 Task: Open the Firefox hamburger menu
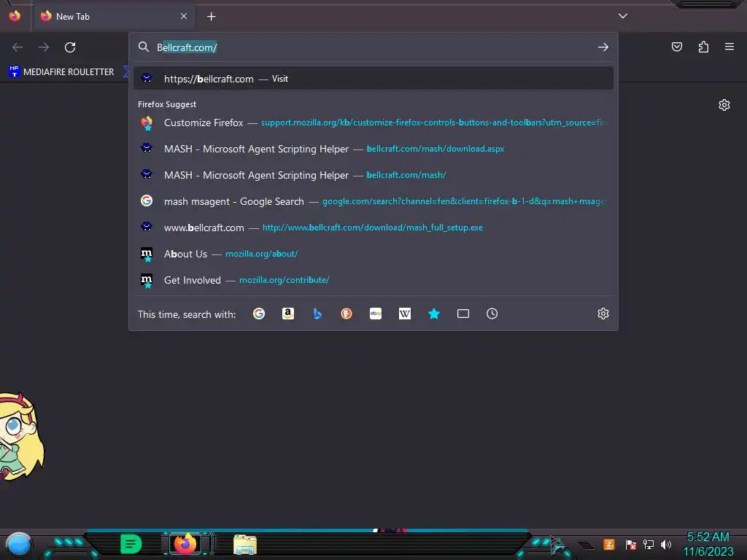(x=729, y=47)
